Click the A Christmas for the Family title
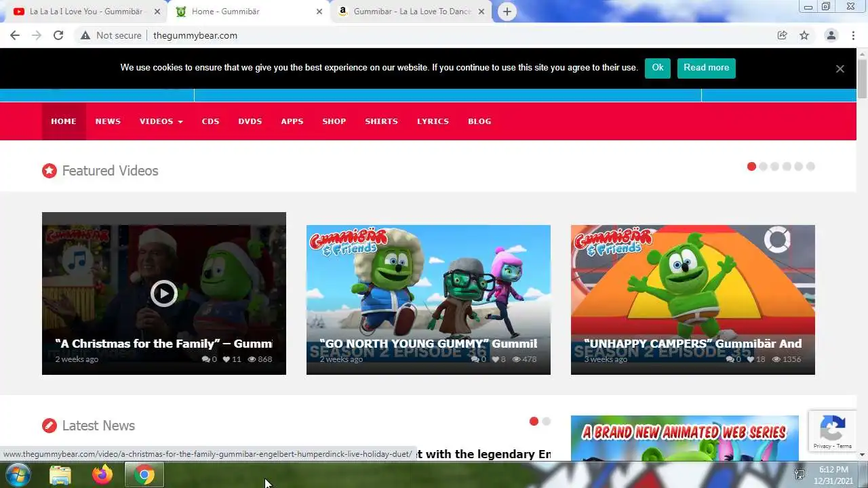 (163, 344)
